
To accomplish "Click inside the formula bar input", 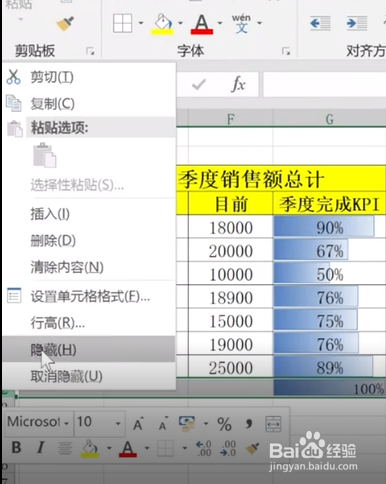I will pos(324,85).
